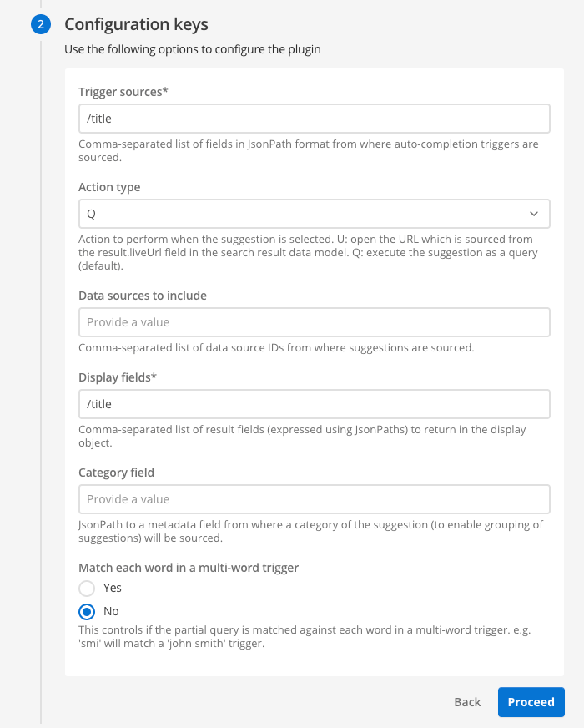Click the Data sources to include field
This screenshot has height=728, width=584.
[314, 322]
